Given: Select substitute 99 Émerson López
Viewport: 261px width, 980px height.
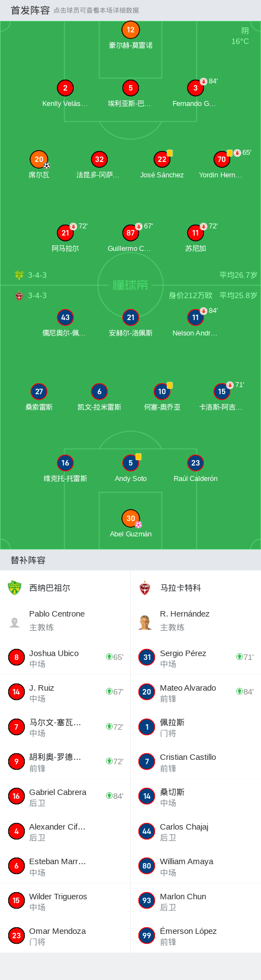Looking at the screenshot, I should point(196,935).
